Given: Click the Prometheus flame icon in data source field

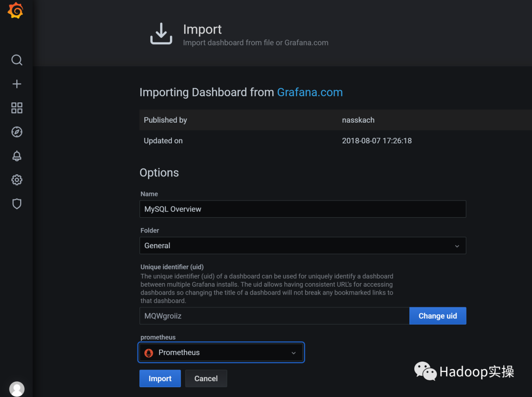Looking at the screenshot, I should 149,353.
